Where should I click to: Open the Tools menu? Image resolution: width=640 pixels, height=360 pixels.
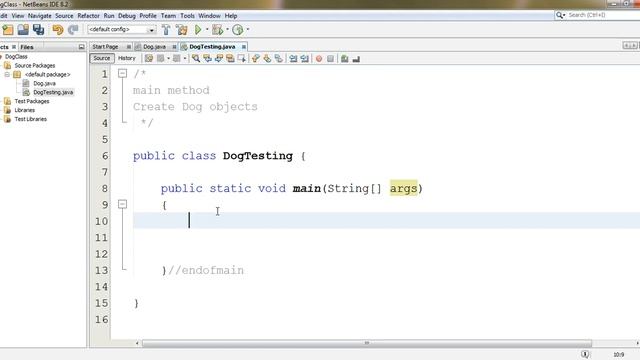(187, 16)
